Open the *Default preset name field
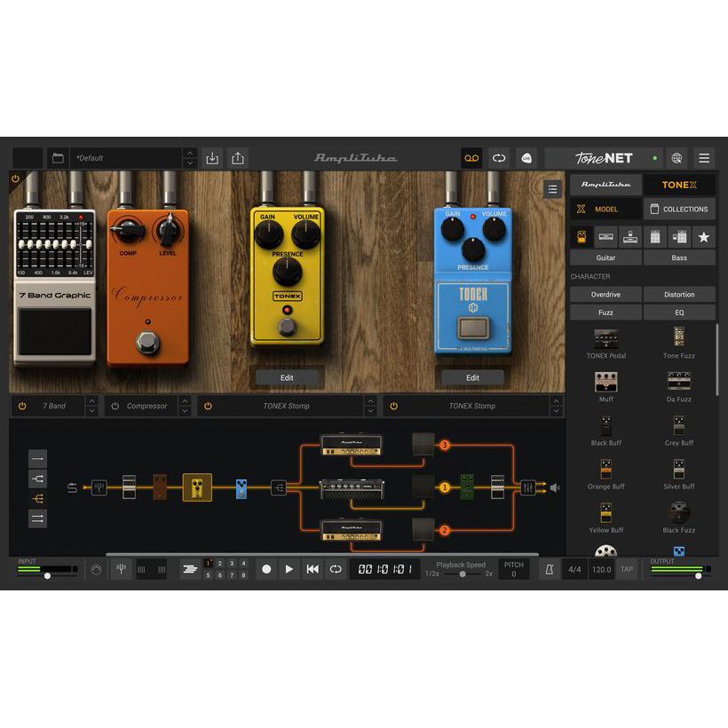The width and height of the screenshot is (728, 728). tap(125, 158)
